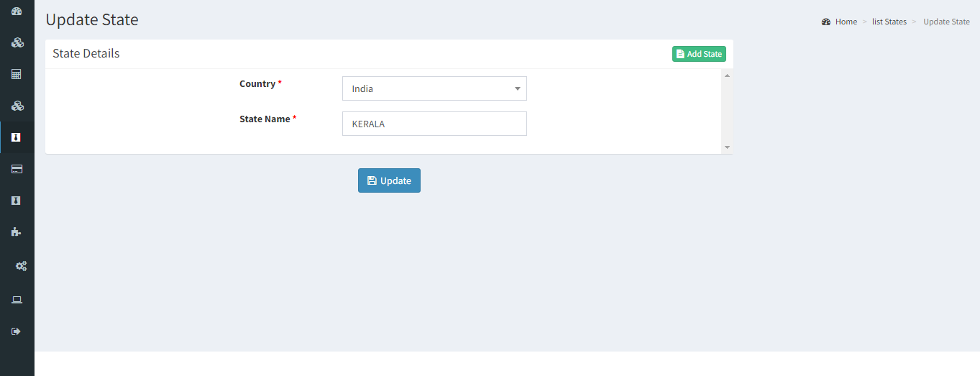The width and height of the screenshot is (980, 376).
Task: Click the sign-out arrow sidebar icon
Action: [x=17, y=331]
